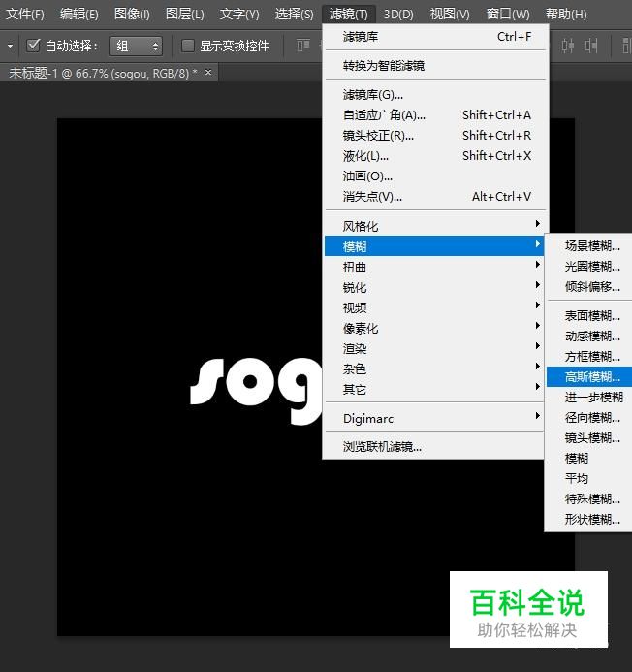Viewport: 632px width, 672px height.
Task: Select 表面模糊... in the blur submenu
Action: (589, 316)
